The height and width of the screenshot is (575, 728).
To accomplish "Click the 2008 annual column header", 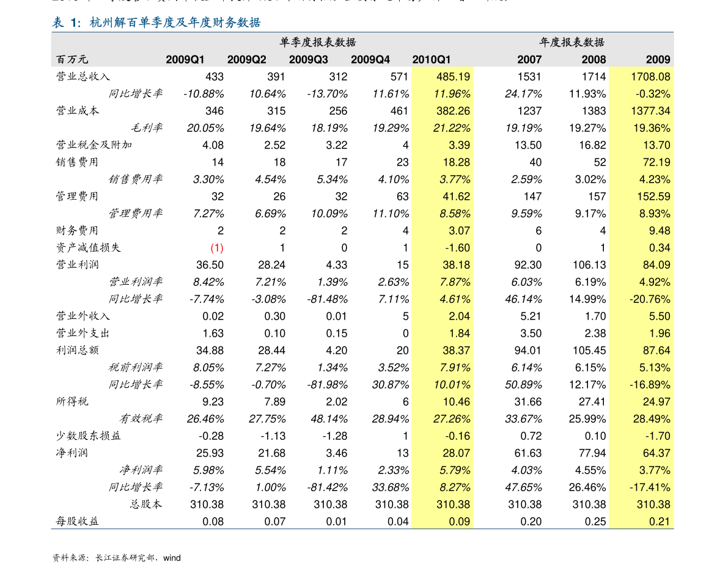I will [x=594, y=59].
